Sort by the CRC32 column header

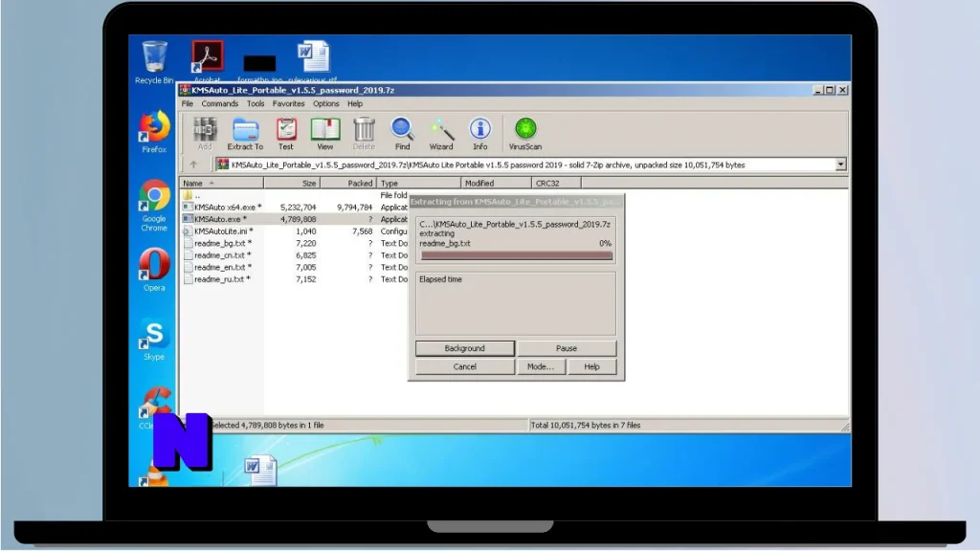(x=557, y=183)
